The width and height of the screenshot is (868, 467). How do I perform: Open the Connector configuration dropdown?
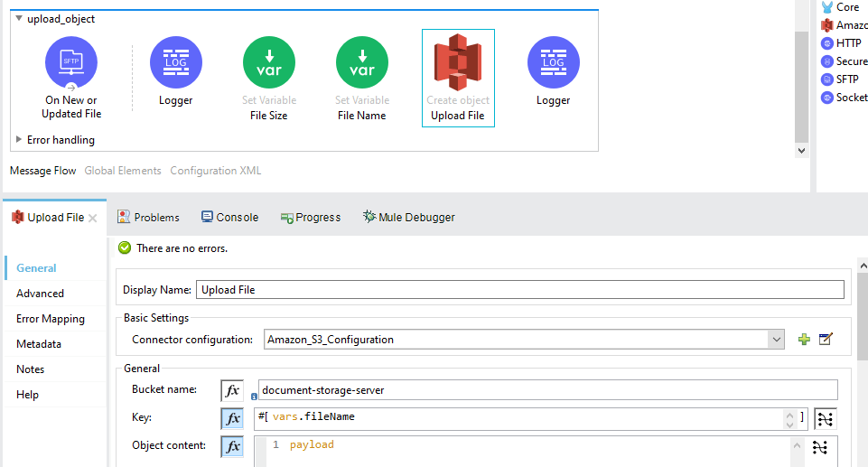[776, 339]
